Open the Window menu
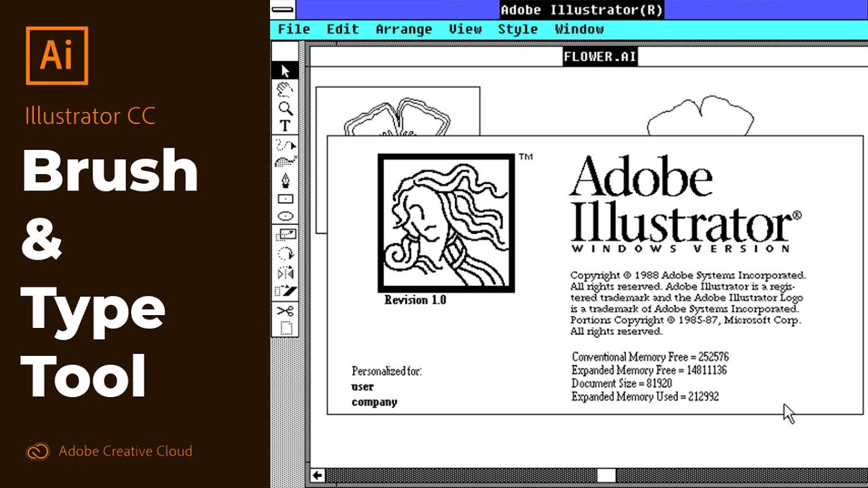 [579, 29]
